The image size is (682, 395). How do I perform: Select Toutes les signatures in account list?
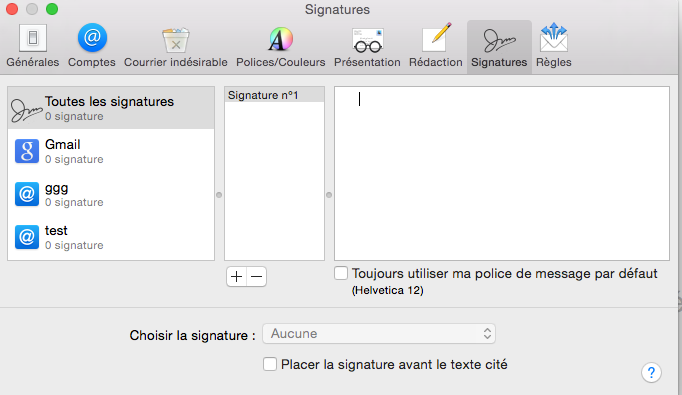111,108
